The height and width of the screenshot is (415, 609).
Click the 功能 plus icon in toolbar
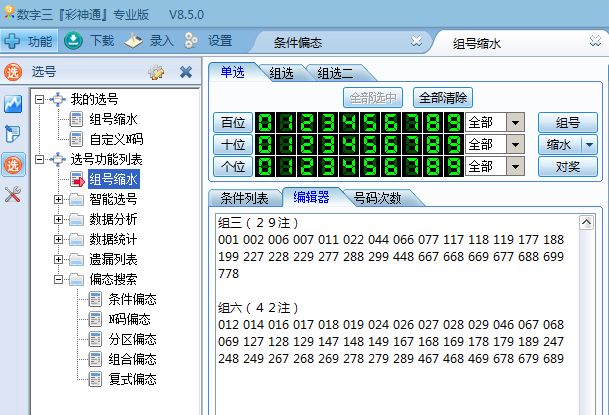point(13,41)
